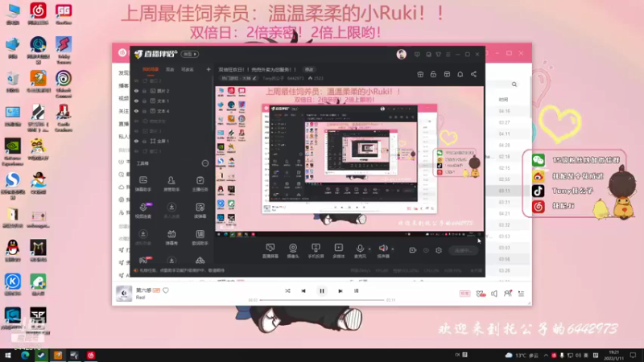Open the 弹幕助手 tool in the toolbox
Image resolution: width=644 pixels, height=362 pixels.
coord(143,183)
